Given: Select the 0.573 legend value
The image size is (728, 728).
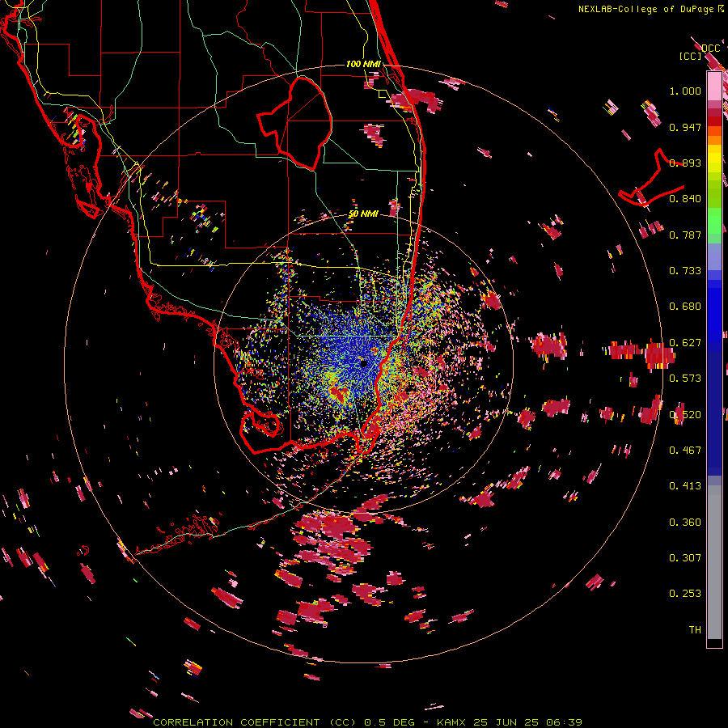Looking at the screenshot, I should click(685, 379).
